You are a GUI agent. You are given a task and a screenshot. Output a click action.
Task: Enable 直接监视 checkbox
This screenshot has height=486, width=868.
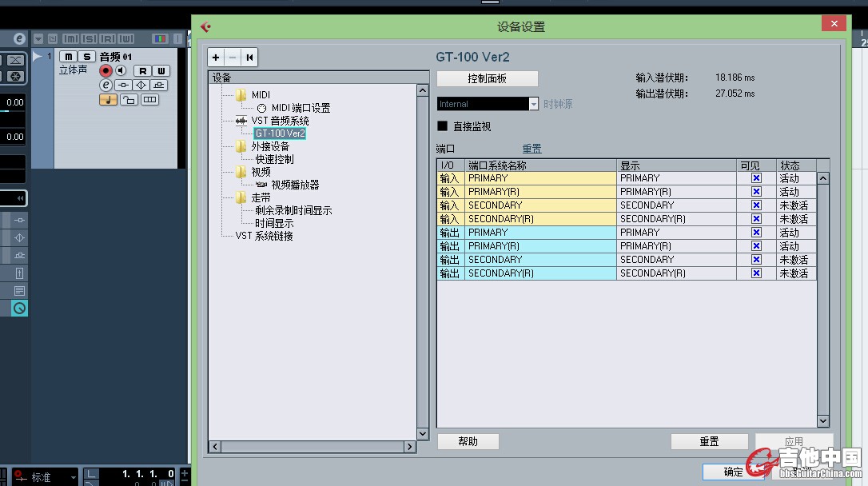442,126
